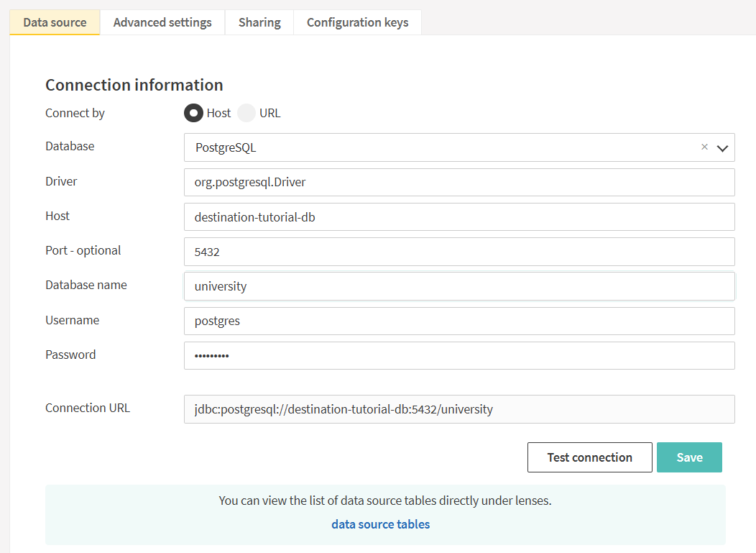Focus the Username field with postgres
The height and width of the screenshot is (553, 756).
(x=458, y=321)
